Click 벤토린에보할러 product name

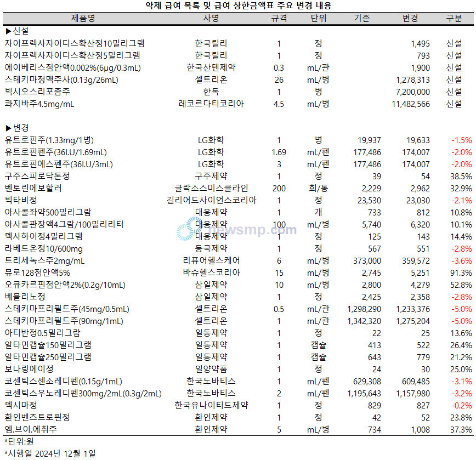[x=33, y=188]
